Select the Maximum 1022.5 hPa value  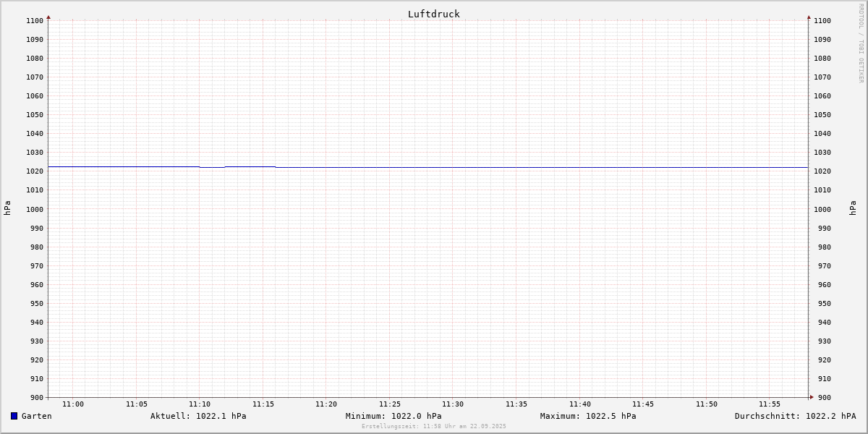click(588, 416)
